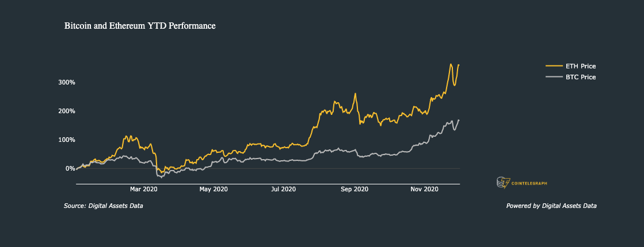Click the Nov 2020 x-axis label
The image size is (644, 247).
click(425, 189)
